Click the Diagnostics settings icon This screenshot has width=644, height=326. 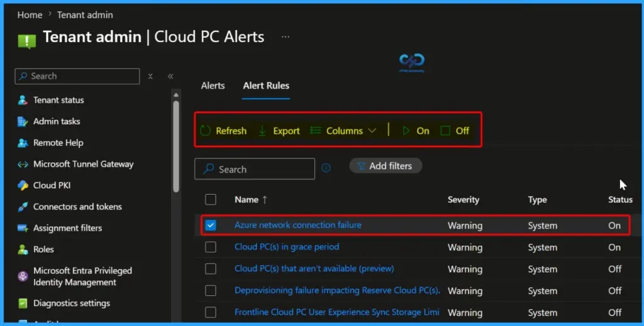23,303
